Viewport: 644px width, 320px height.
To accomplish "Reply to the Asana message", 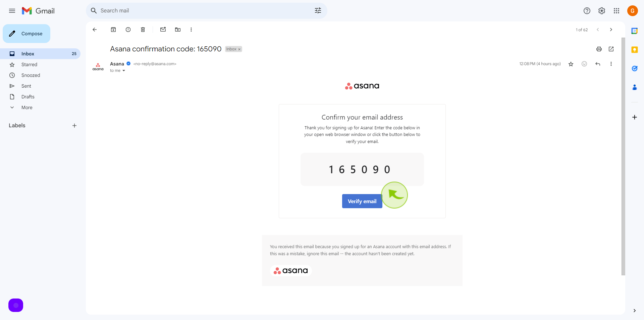I will 598,64.
